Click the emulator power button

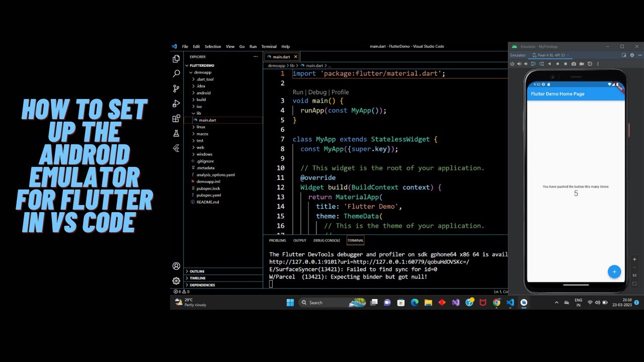(x=512, y=64)
